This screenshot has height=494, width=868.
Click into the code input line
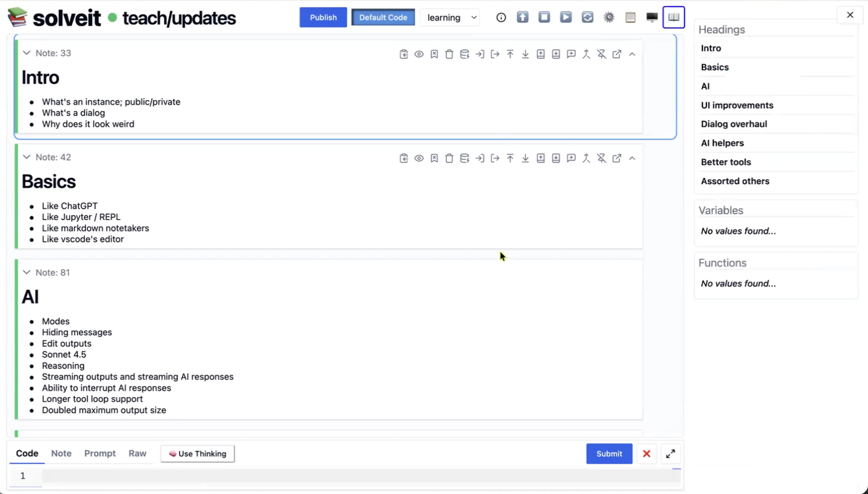[360, 476]
